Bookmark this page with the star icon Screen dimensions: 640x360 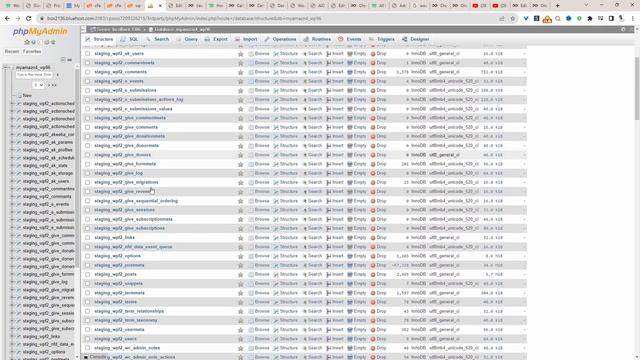pyautogui.click(x=513, y=18)
